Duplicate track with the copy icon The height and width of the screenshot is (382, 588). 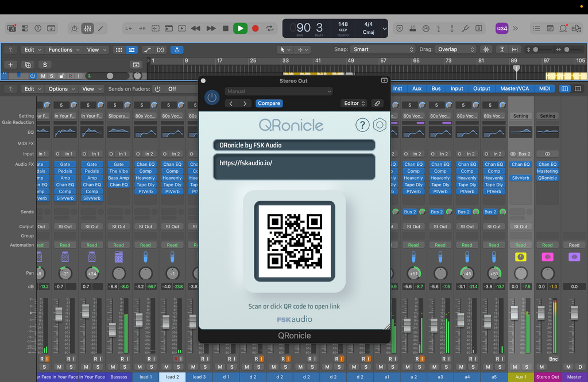[x=28, y=65]
